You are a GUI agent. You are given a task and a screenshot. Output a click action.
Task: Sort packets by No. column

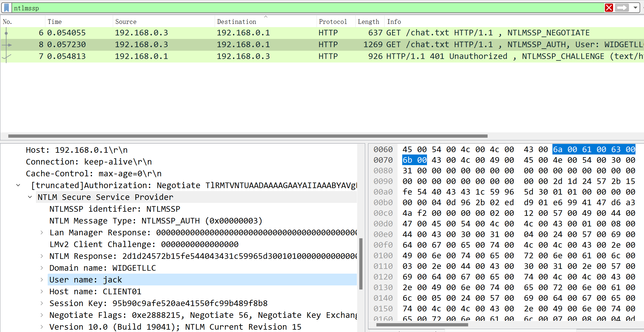click(x=23, y=22)
